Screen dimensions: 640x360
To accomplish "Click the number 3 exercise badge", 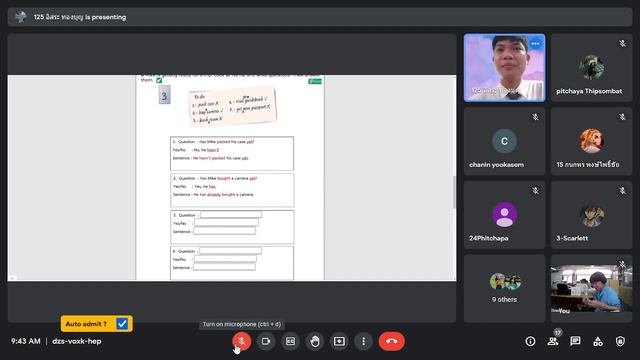I will [164, 95].
